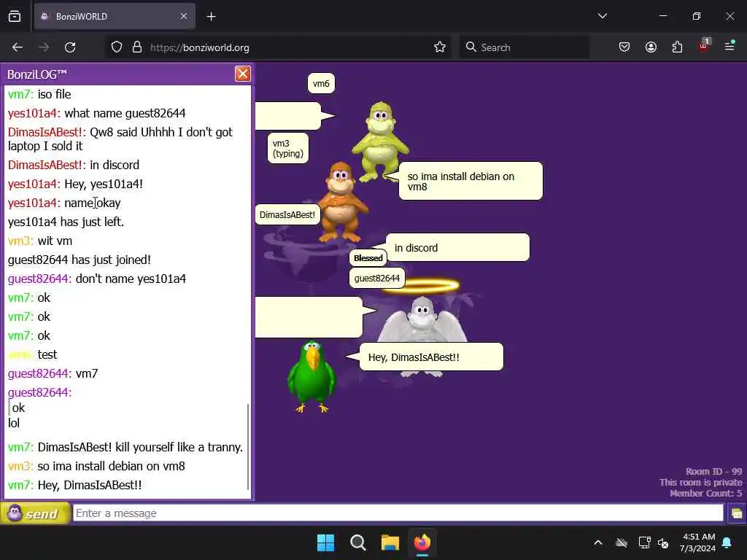Open Firefox View icon

tap(15, 17)
